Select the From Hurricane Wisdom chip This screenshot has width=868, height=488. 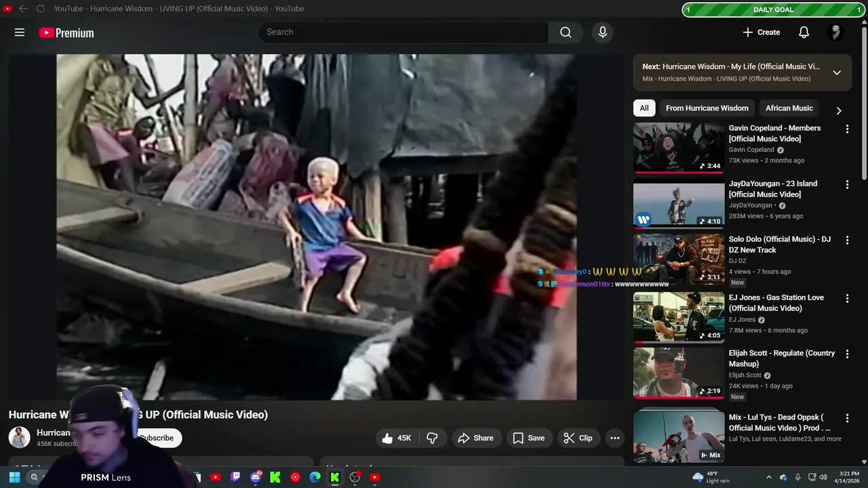(707, 108)
